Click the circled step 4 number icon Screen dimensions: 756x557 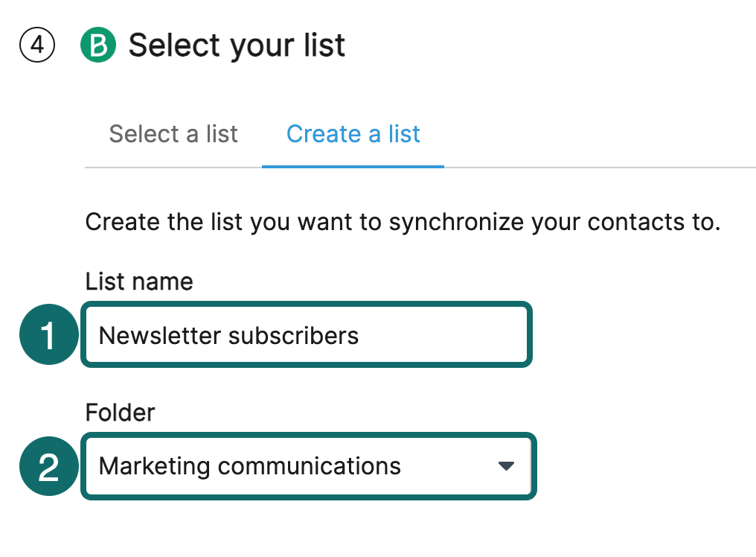(x=36, y=46)
